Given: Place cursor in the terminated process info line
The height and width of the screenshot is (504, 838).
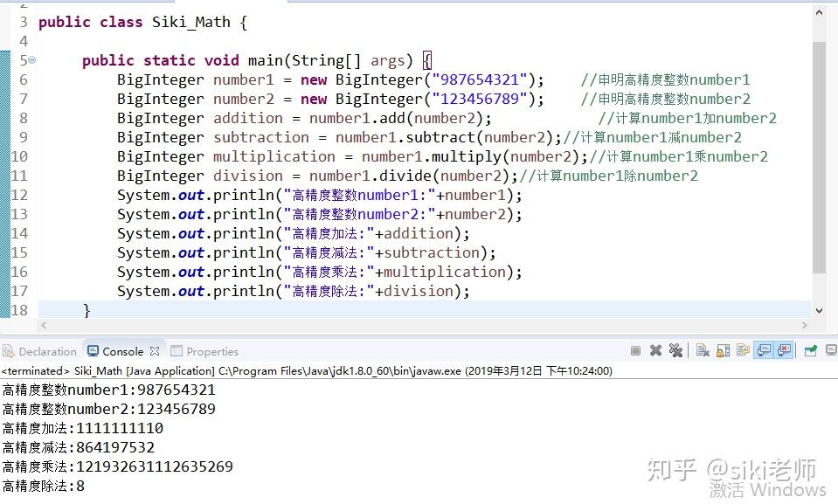Looking at the screenshot, I should [262, 370].
